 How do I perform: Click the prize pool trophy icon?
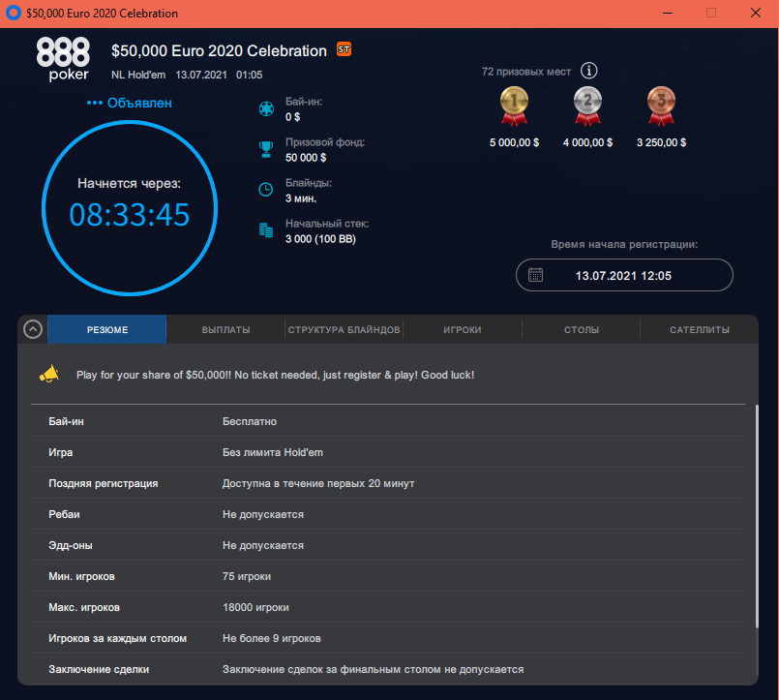click(266, 149)
